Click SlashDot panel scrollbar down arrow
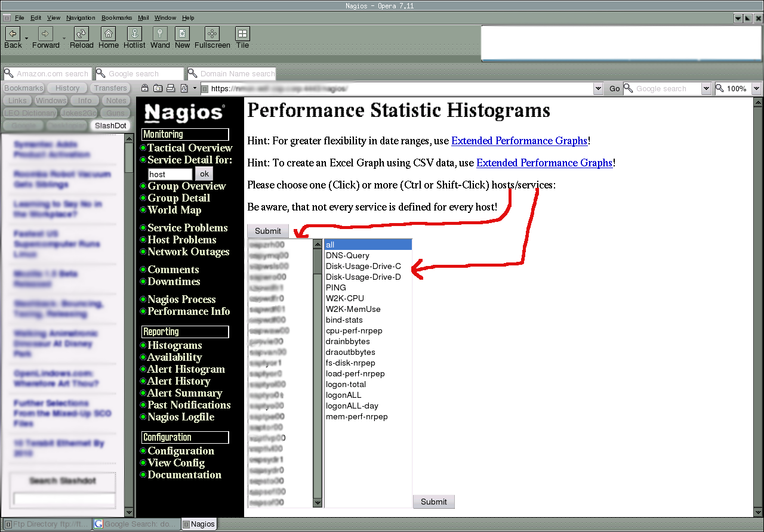 click(x=129, y=512)
